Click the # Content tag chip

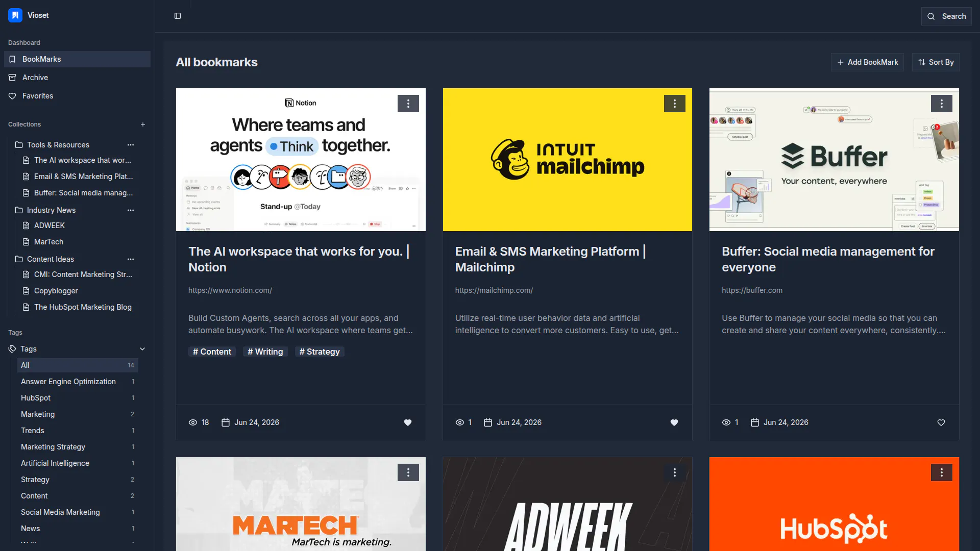212,352
